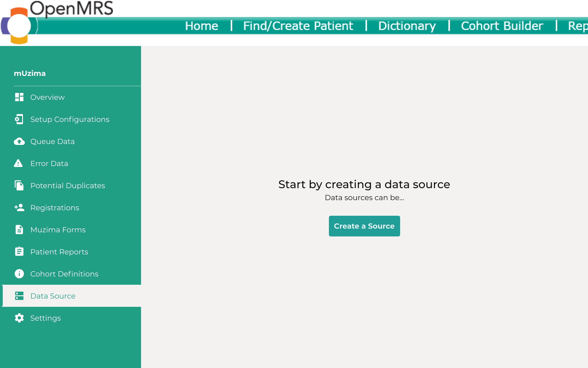Click the Registrations add-person icon

click(x=19, y=207)
